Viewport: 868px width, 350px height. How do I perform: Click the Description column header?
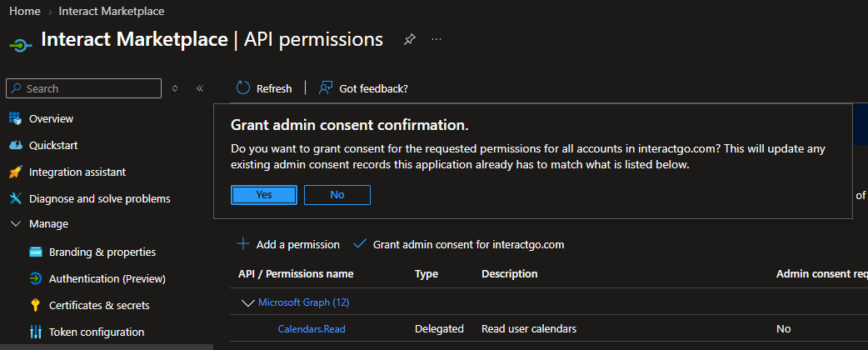point(509,273)
